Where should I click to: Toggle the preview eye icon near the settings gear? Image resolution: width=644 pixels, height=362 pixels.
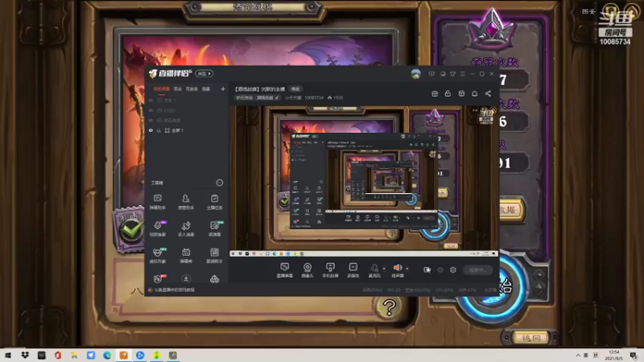point(440,270)
